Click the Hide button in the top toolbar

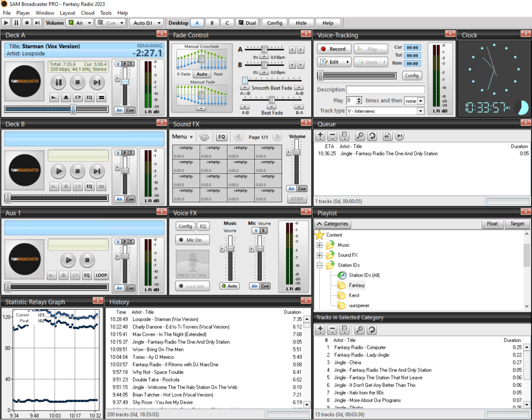pos(301,23)
